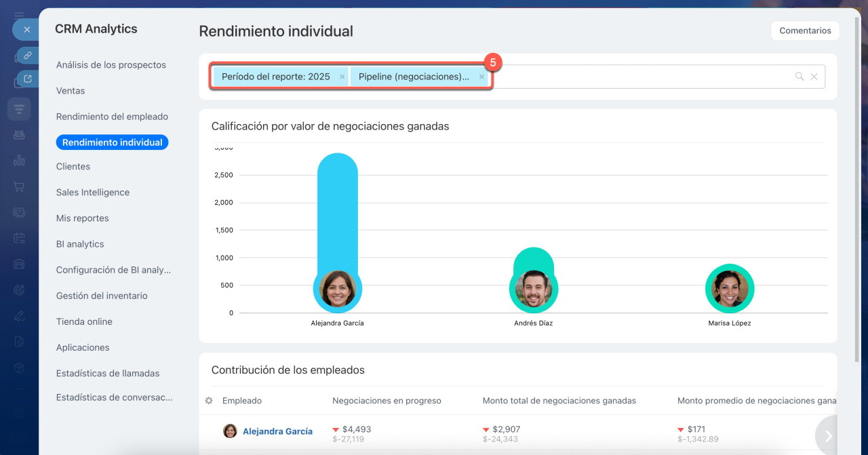Image resolution: width=868 pixels, height=455 pixels.
Task: Remove the Pipeline (negociaciones) filter chip
Action: click(481, 77)
